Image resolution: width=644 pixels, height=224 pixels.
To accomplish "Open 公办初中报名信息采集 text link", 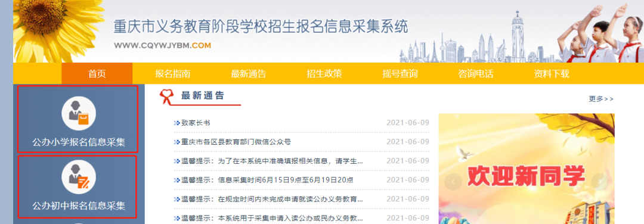I will (79, 205).
